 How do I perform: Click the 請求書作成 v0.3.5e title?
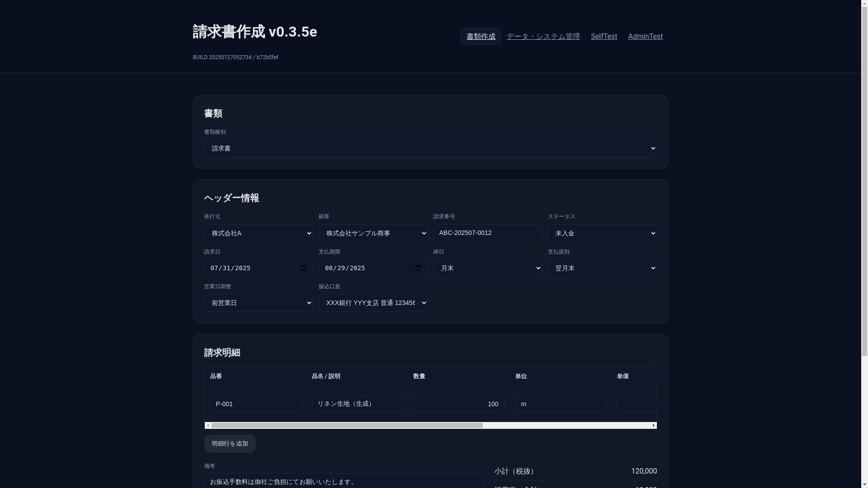click(x=255, y=32)
